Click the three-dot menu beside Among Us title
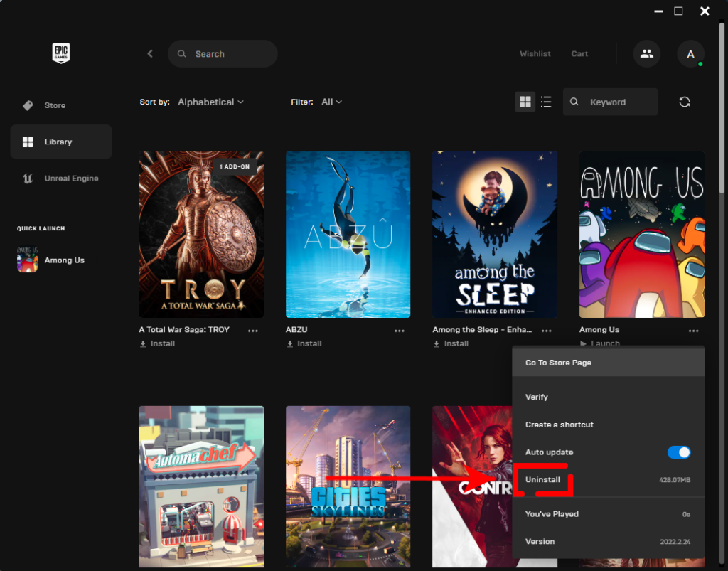The image size is (728, 571). (693, 331)
